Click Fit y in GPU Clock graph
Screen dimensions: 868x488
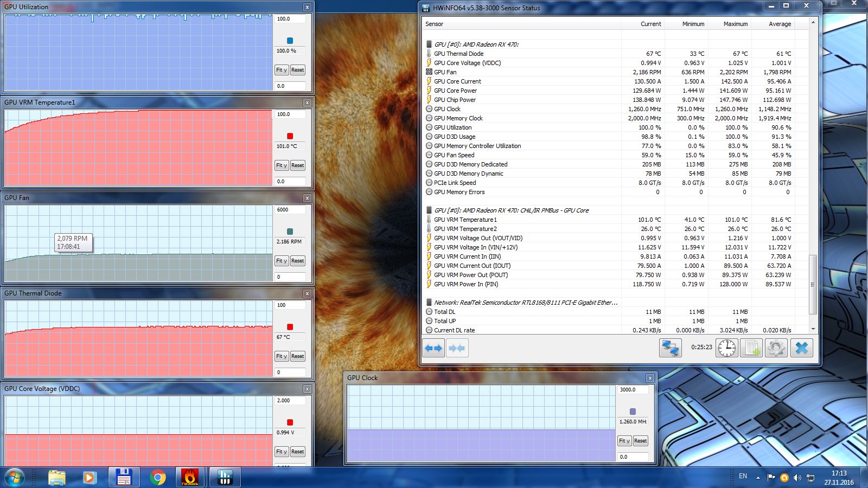point(624,441)
